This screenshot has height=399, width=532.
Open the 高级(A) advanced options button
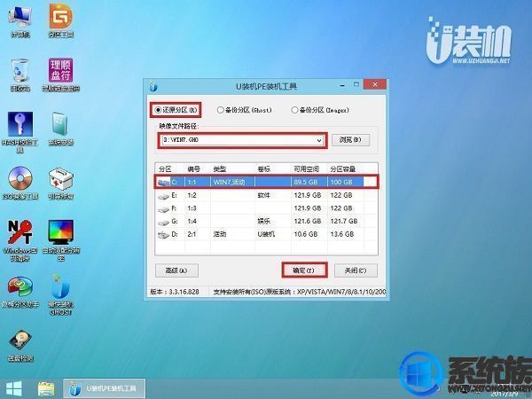(x=176, y=270)
